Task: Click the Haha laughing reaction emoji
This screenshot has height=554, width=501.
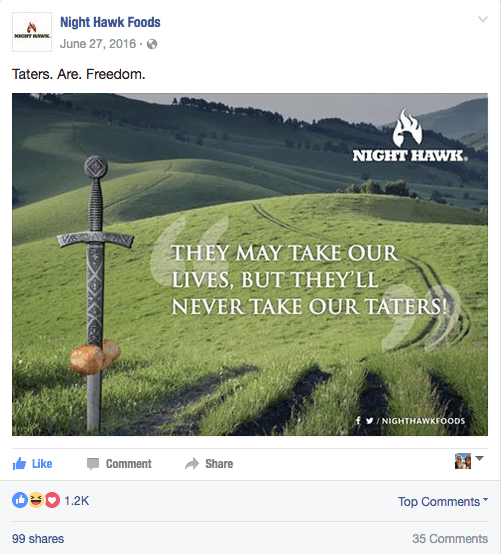Action: pyautogui.click(x=36, y=500)
